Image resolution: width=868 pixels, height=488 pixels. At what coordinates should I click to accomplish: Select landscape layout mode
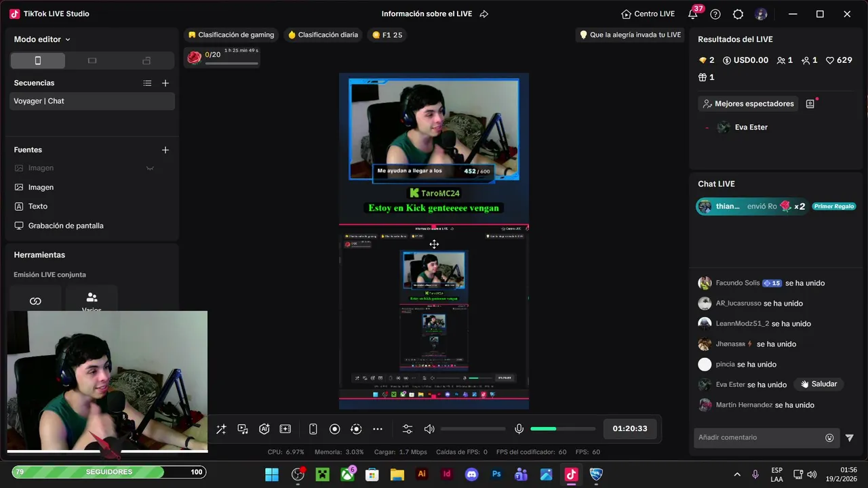click(92, 61)
